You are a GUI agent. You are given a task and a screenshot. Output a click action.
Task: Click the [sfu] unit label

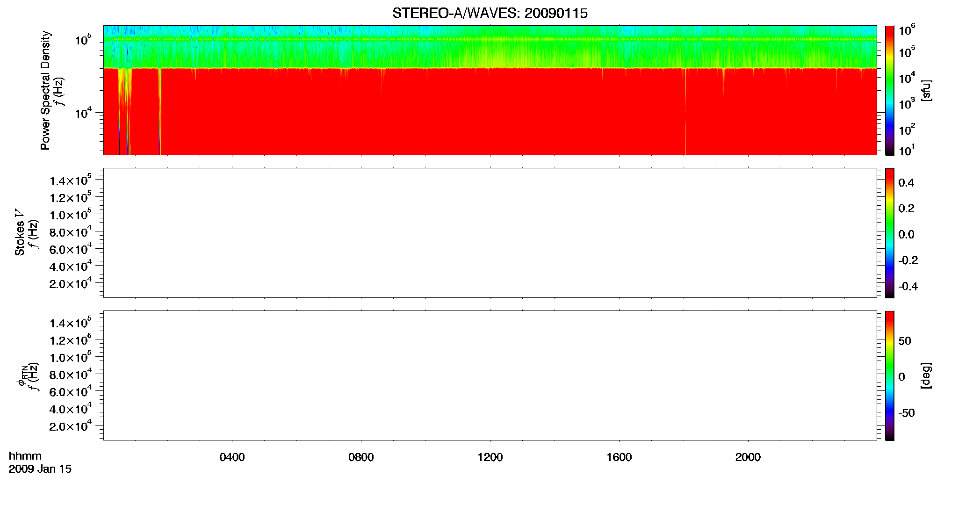(x=926, y=90)
